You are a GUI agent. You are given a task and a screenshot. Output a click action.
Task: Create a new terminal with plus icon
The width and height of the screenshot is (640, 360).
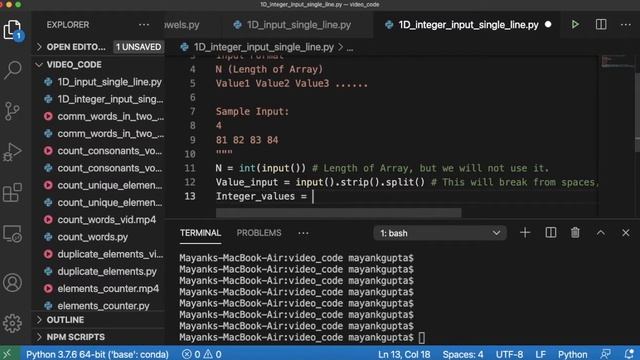(x=525, y=233)
